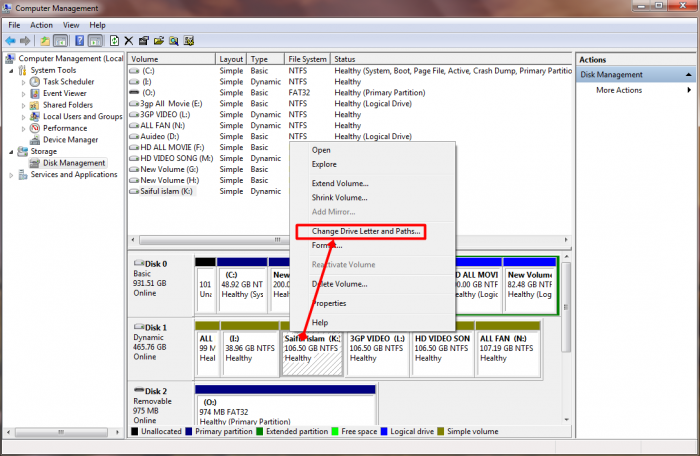Expand the Shared Folders tree node
Screen dimensions: 700x456
23,105
